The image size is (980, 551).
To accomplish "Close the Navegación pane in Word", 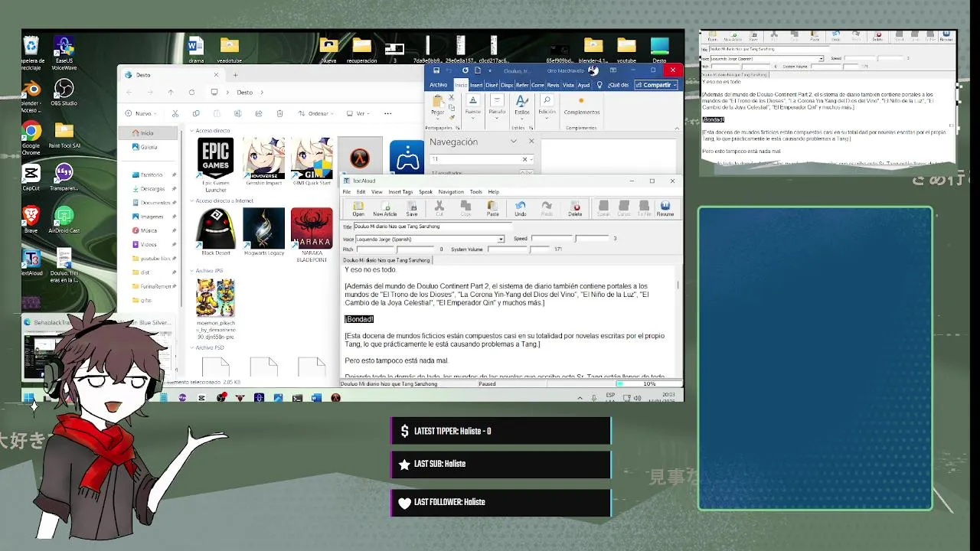I will tap(531, 142).
